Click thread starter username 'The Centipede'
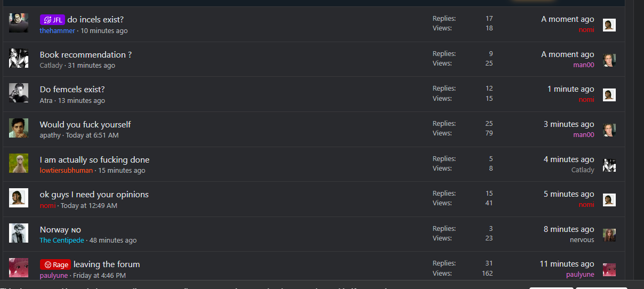Viewport: 644px width, 289px height. [x=62, y=240]
